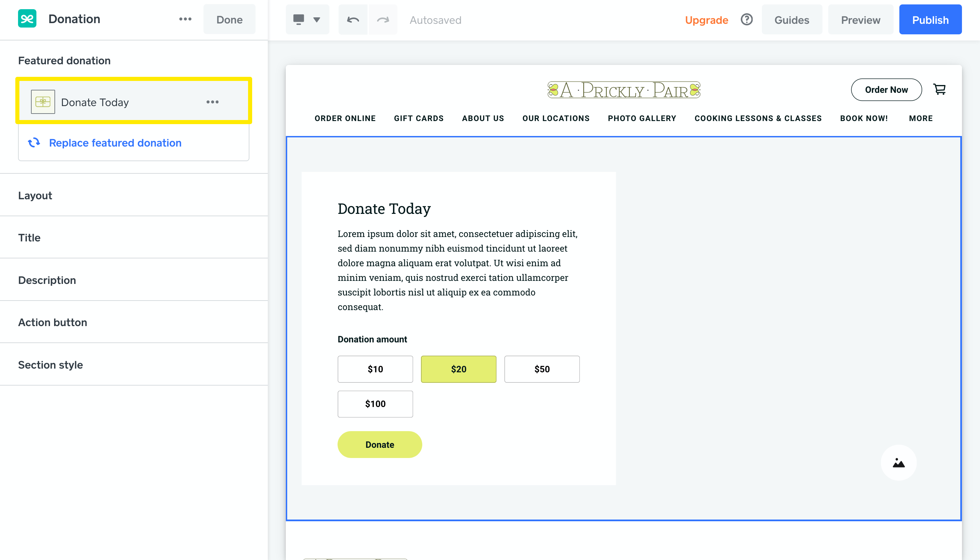The height and width of the screenshot is (560, 980).
Task: Click the replace featured donation refresh icon
Action: pos(34,143)
